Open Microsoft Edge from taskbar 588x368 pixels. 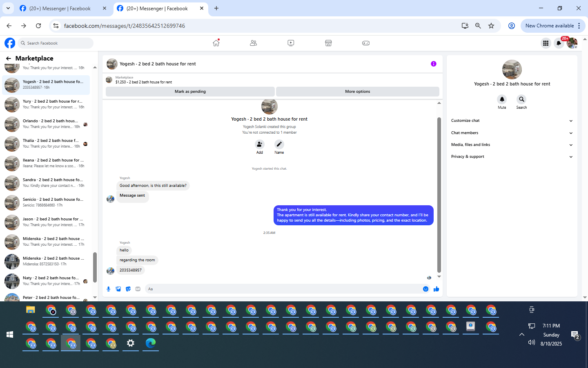(x=151, y=343)
